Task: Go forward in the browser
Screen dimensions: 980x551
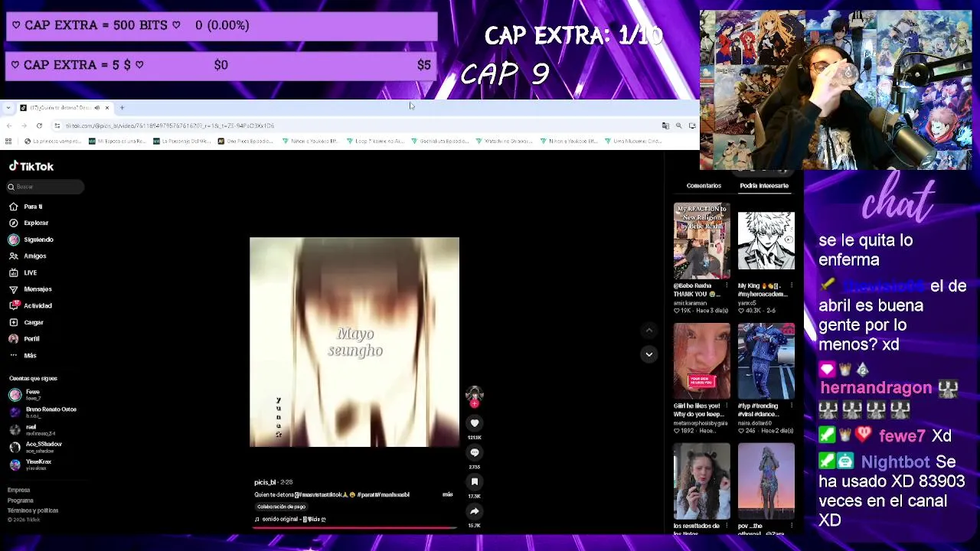Action: click(24, 126)
